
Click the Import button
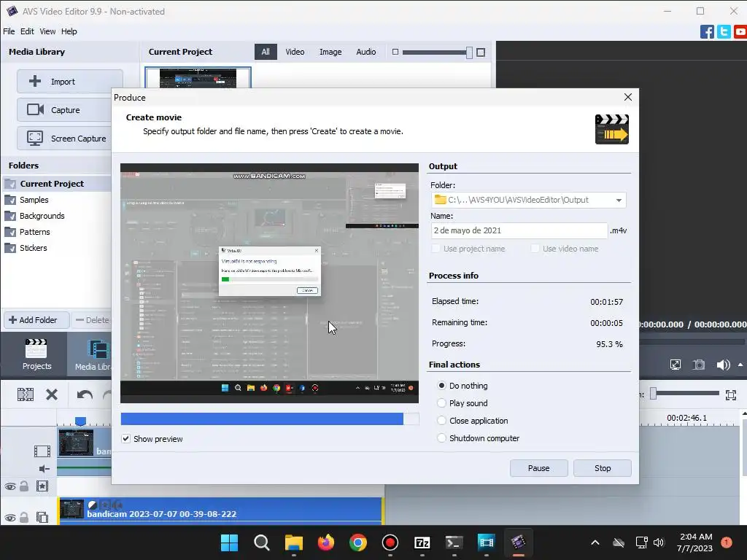pos(69,82)
